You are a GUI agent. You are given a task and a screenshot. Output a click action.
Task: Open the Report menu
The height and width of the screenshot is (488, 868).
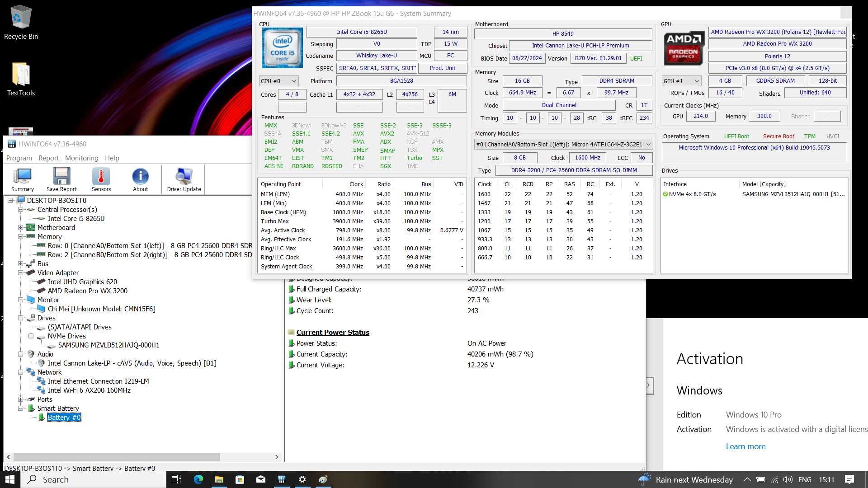pos(48,158)
